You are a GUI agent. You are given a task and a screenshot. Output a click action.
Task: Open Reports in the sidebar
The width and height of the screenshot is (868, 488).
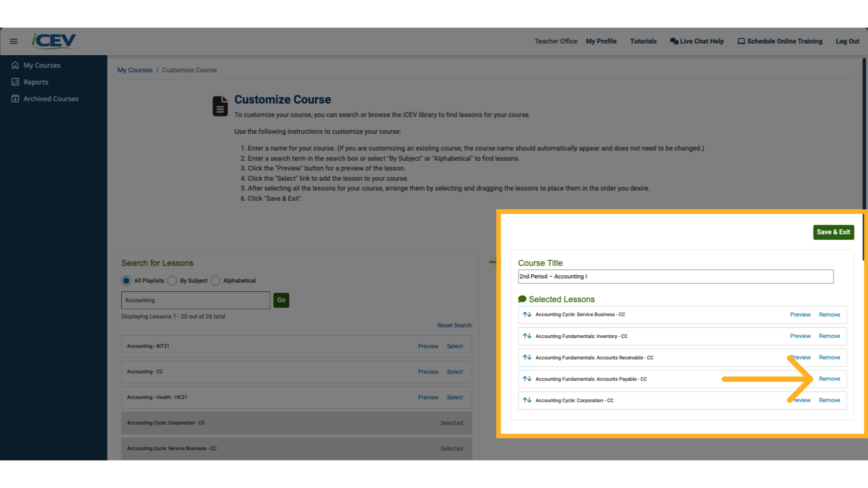[x=36, y=82]
